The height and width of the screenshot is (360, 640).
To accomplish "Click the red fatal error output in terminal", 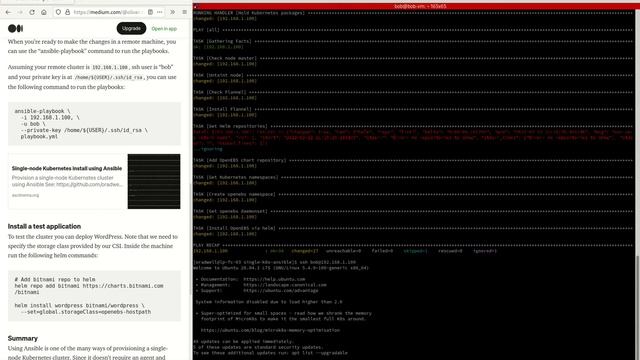I will click(x=412, y=138).
